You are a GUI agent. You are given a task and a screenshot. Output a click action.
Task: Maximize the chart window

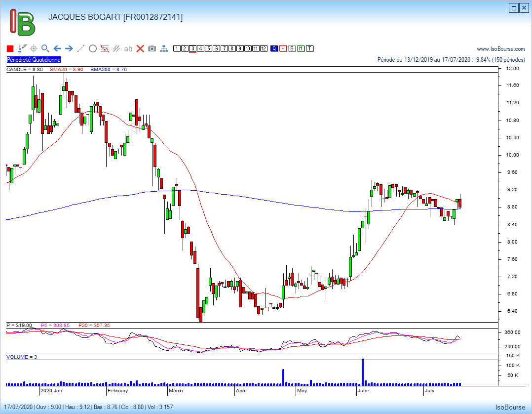click(514, 8)
